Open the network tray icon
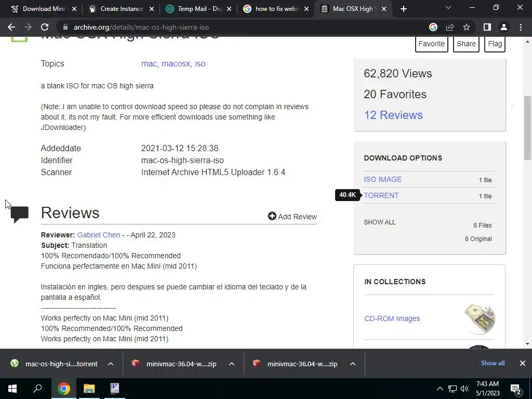 pyautogui.click(x=453, y=389)
